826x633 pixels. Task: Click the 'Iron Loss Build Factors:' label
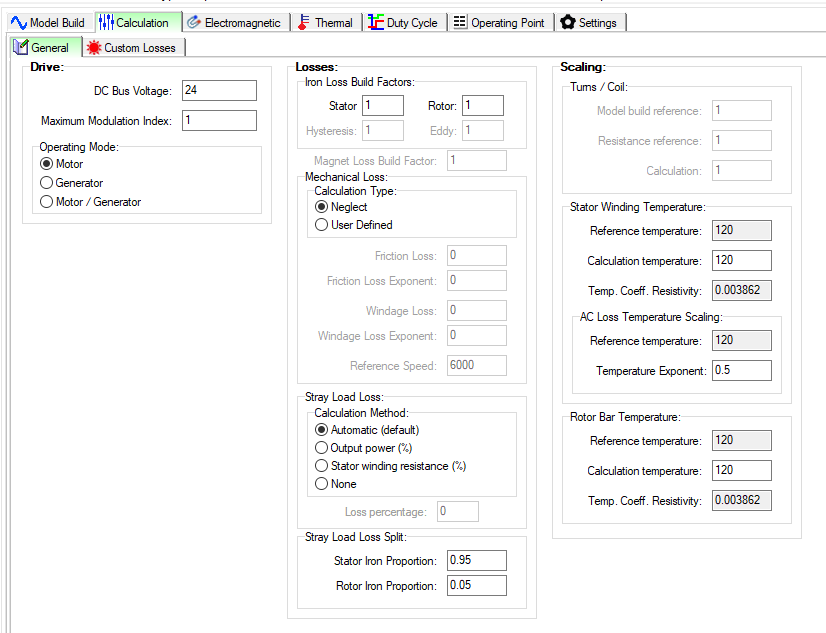(x=360, y=82)
